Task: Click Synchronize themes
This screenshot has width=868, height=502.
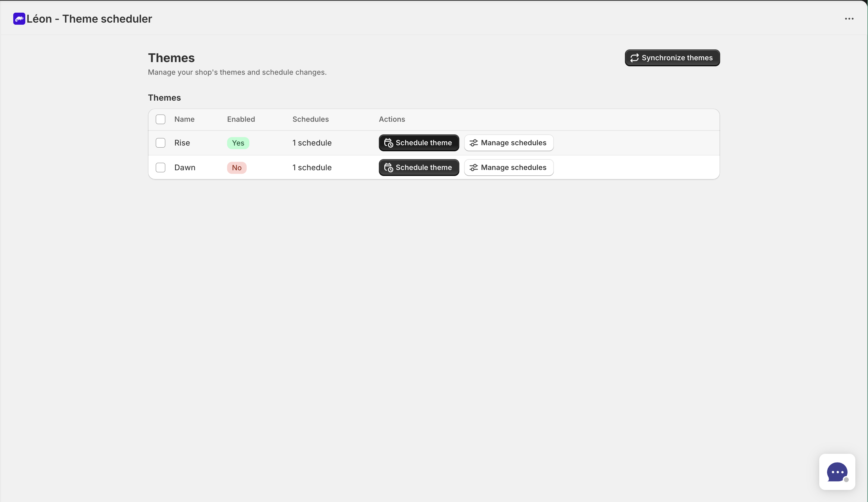Action: click(x=672, y=58)
